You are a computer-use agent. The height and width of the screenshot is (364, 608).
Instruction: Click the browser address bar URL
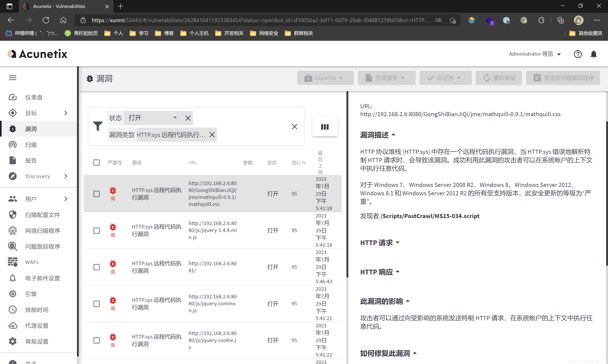coord(260,20)
